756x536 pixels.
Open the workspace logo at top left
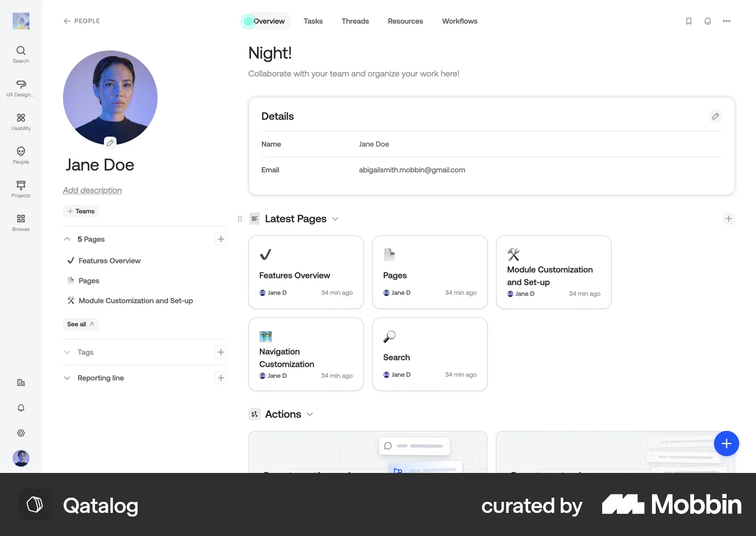click(21, 21)
